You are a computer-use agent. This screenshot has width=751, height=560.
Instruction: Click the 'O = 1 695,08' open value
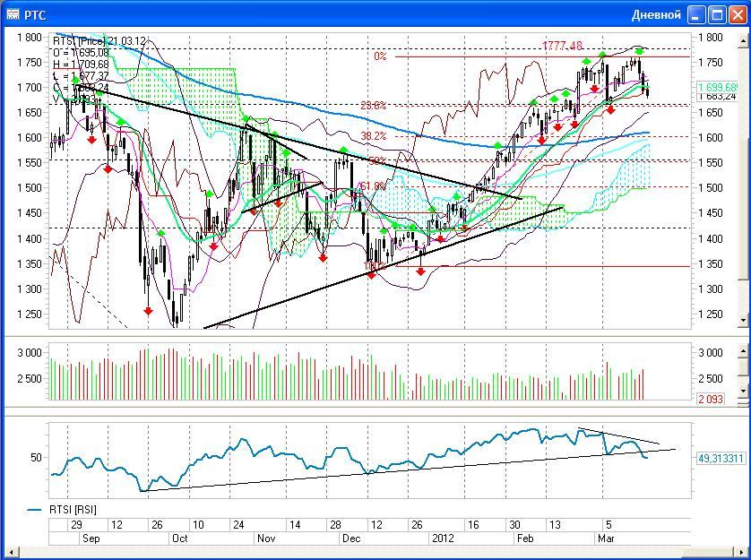[81, 53]
